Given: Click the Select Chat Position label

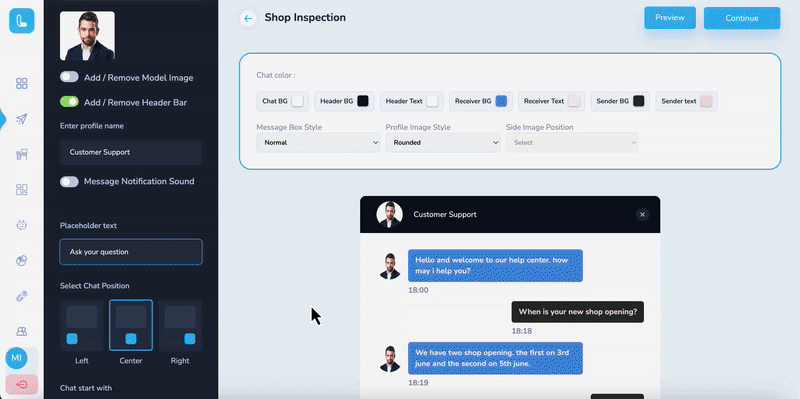Looking at the screenshot, I should click(94, 286).
